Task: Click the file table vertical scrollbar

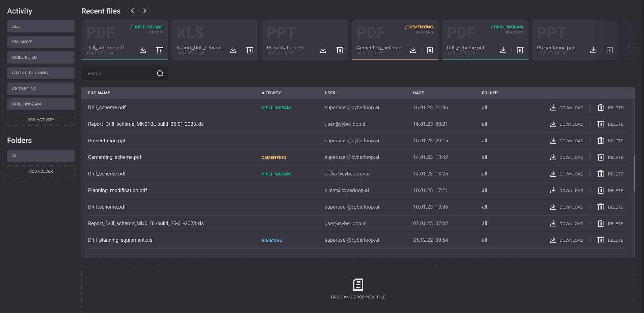Action: 634,173
